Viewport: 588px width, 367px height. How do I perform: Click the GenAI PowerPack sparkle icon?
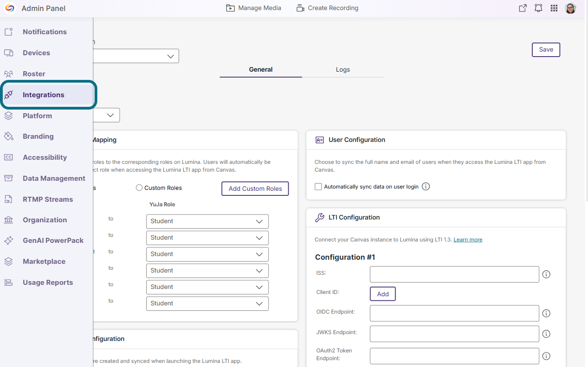click(8, 241)
